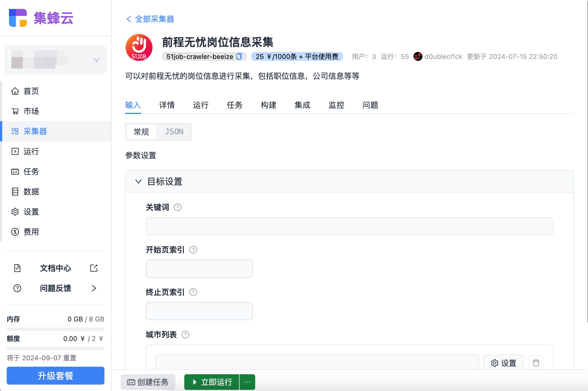The height and width of the screenshot is (391, 588).
Task: Click the price tag 25￥/1000条
Action: 297,56
